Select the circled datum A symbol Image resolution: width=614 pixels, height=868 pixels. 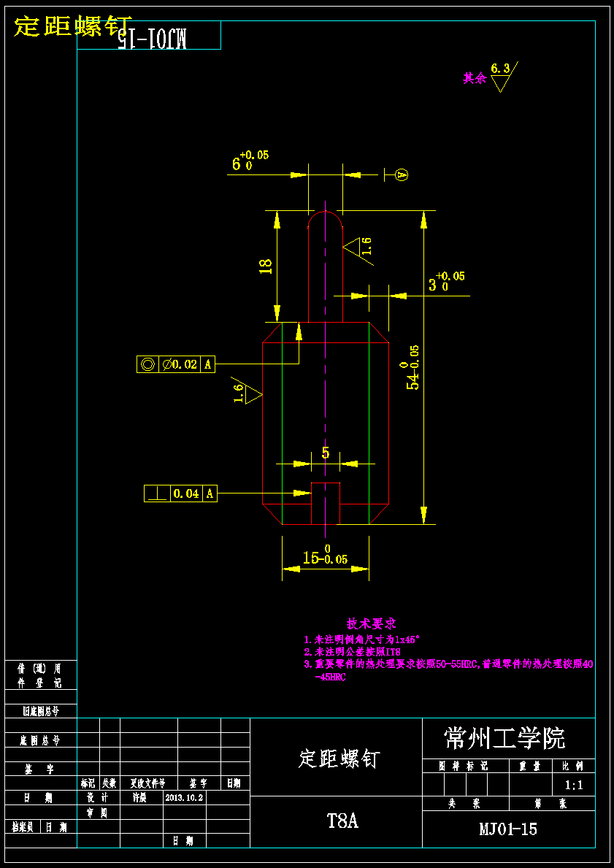(402, 175)
